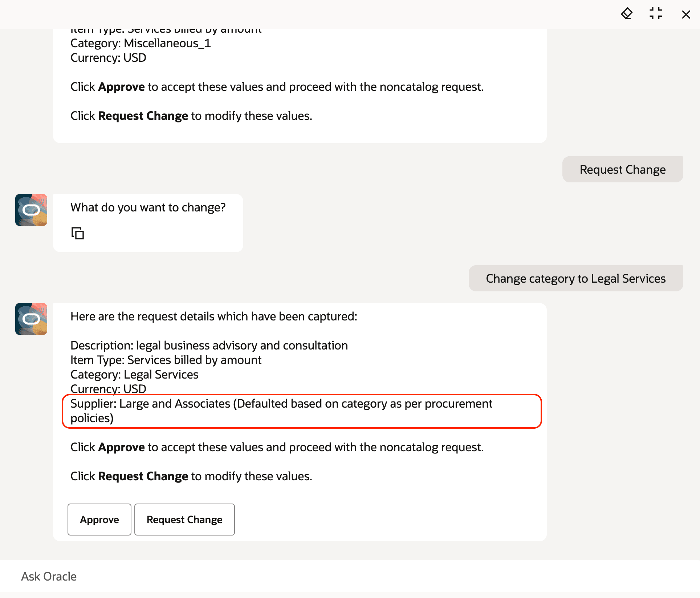Clear the conversation with the eraser icon
Screen dimensions: 700x598
pos(627,14)
